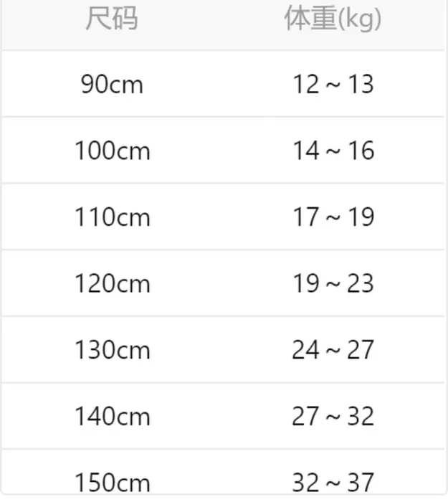This screenshot has height=502, width=448.
Task: Click the 19 ~ 23 weight range
Action: (333, 284)
